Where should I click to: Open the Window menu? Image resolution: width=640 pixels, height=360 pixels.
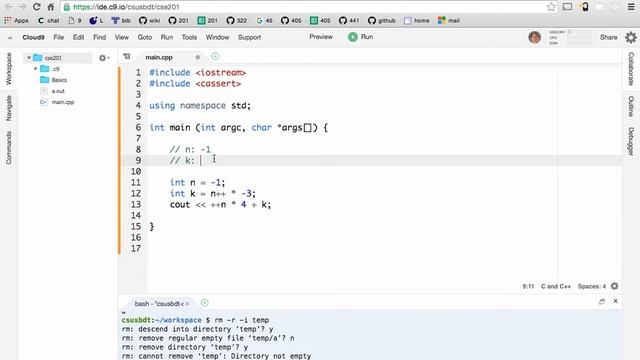[x=217, y=37]
